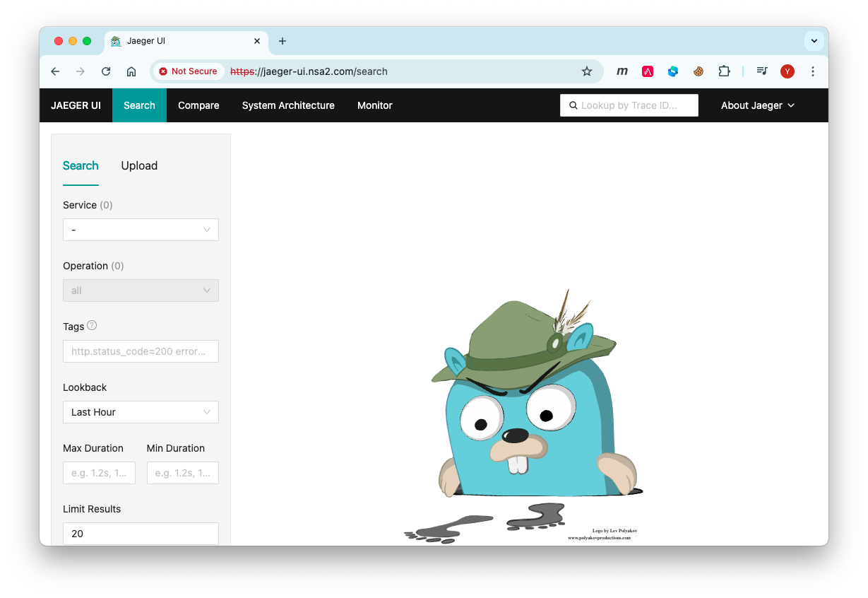Viewport: 868px width, 598px height.
Task: Open the Lookback 'Last Hour' dropdown
Action: click(x=141, y=412)
